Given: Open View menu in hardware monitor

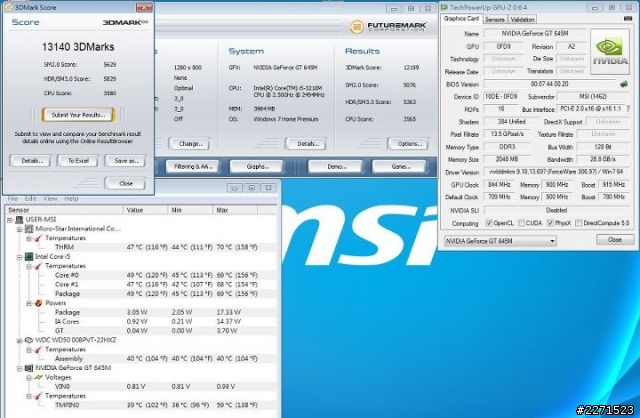Looking at the screenshot, I should click(x=50, y=198).
